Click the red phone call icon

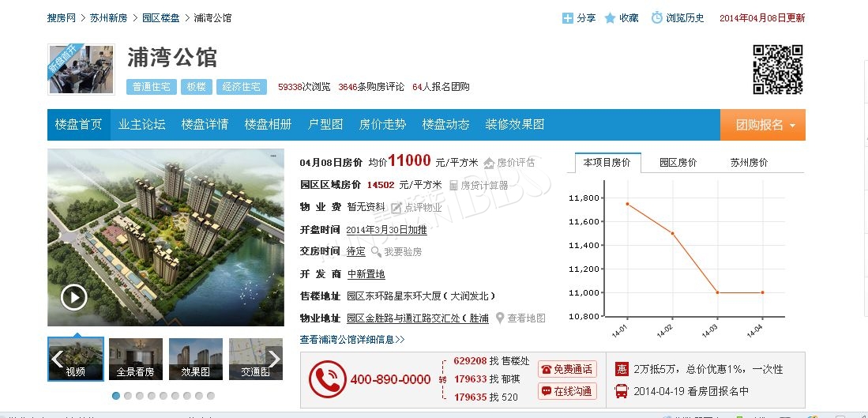(x=327, y=379)
